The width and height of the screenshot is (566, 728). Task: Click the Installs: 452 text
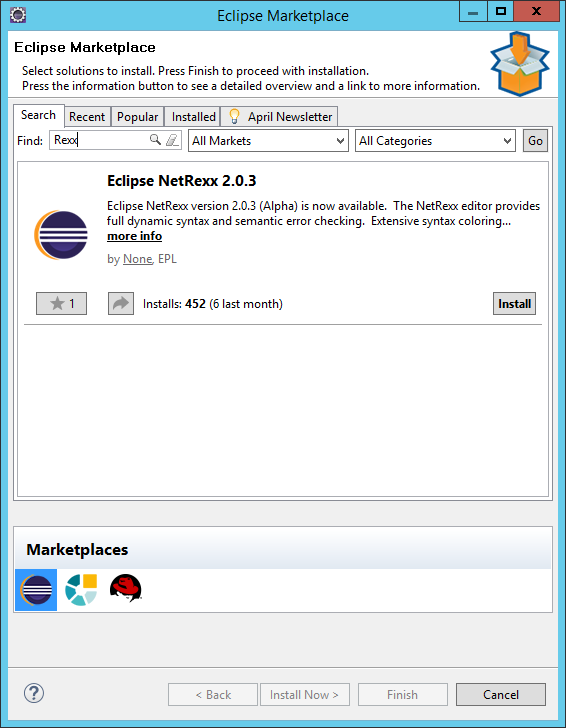(174, 304)
